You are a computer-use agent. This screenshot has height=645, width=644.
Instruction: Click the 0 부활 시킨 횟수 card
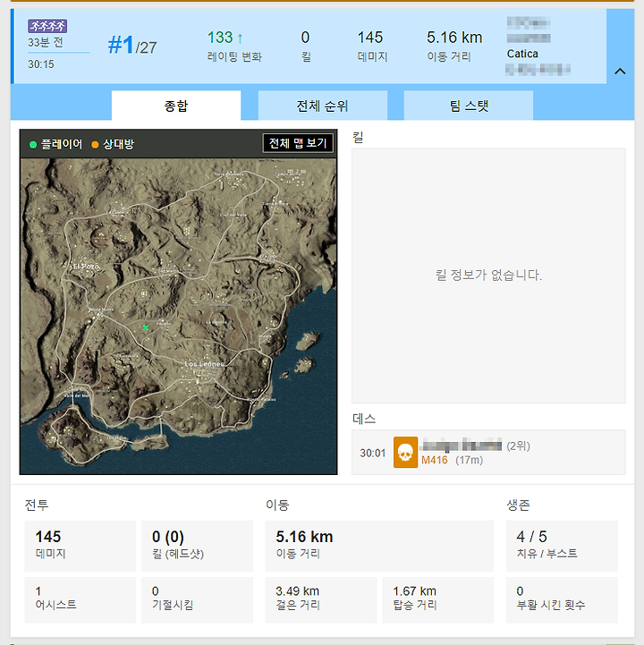point(562,599)
